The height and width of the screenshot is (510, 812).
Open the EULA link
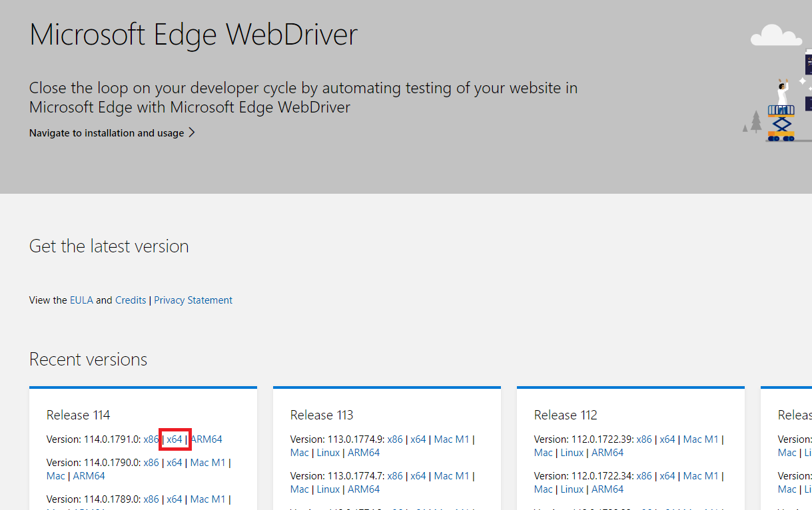coord(81,300)
